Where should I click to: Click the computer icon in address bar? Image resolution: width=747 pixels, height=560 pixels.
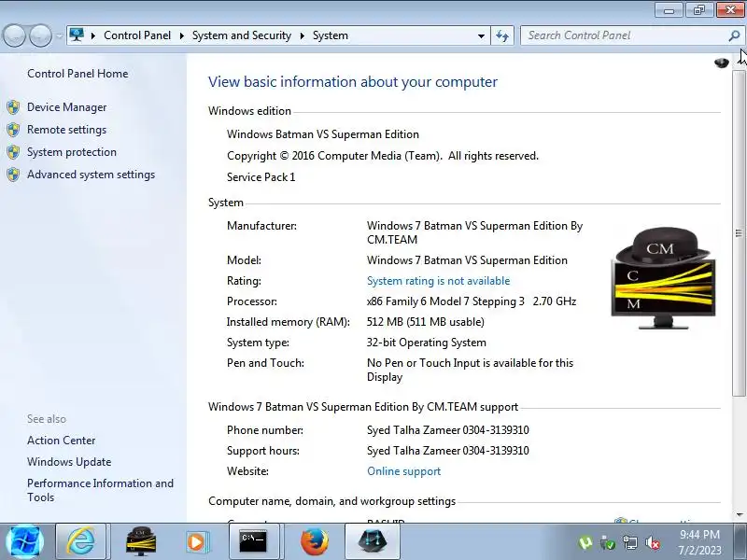tap(77, 35)
